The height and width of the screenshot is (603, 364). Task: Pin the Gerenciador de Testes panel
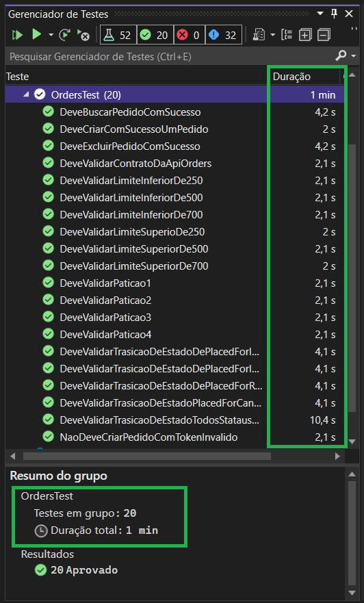tap(334, 14)
